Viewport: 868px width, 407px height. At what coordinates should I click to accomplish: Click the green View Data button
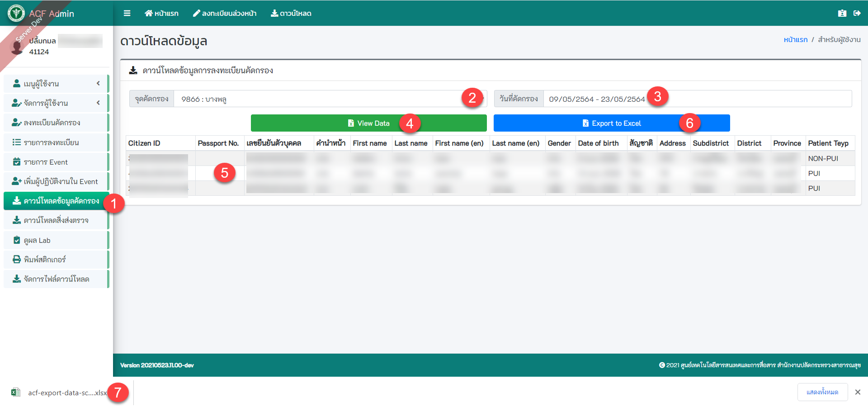368,123
